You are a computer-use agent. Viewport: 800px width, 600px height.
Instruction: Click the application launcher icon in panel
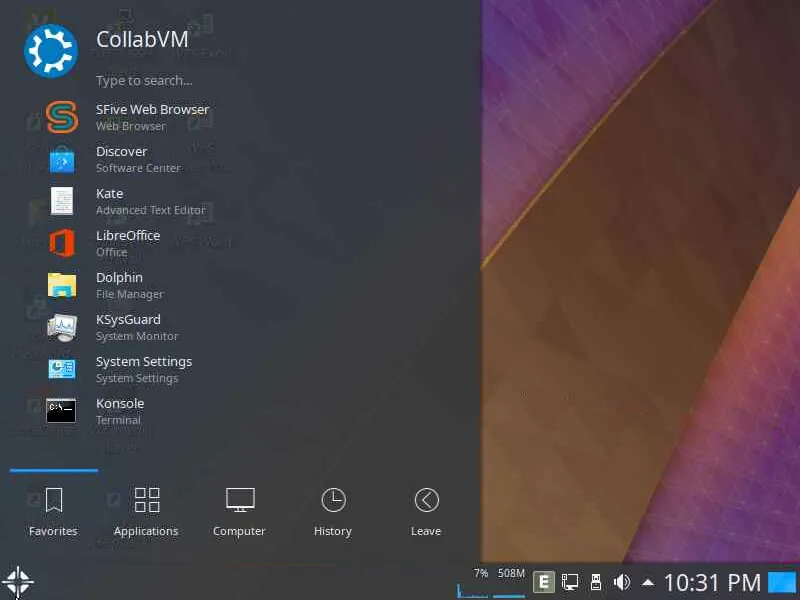coord(18,582)
